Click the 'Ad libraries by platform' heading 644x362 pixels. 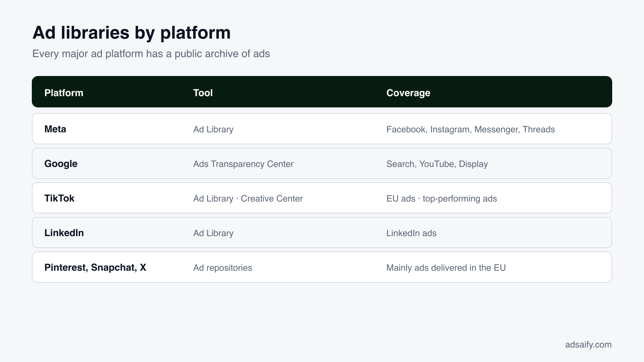coord(132,33)
